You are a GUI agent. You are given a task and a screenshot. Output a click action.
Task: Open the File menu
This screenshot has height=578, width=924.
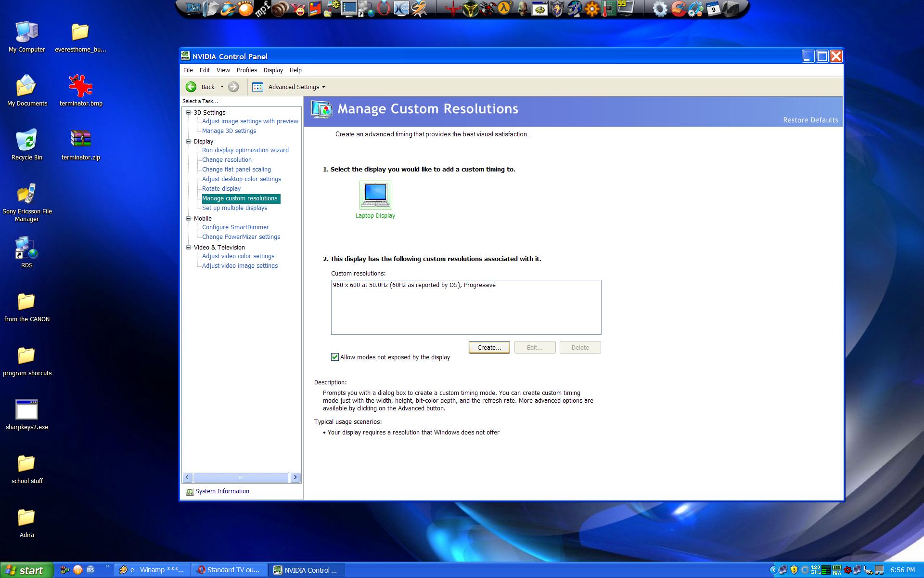(188, 70)
